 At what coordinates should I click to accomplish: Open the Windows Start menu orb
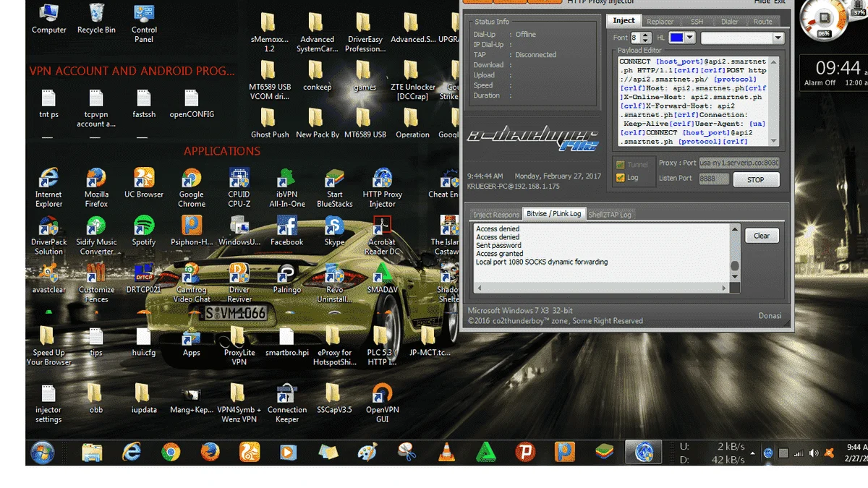pyautogui.click(x=43, y=453)
